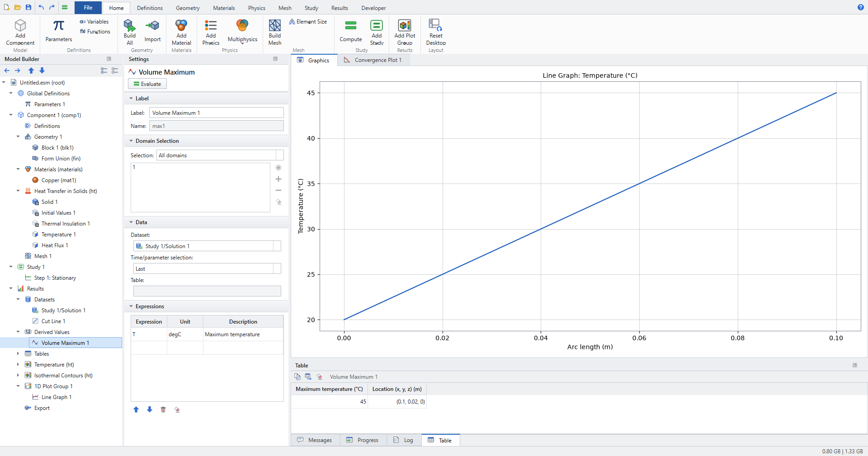
Task: Click the Help question mark icon
Action: pyautogui.click(x=860, y=7)
